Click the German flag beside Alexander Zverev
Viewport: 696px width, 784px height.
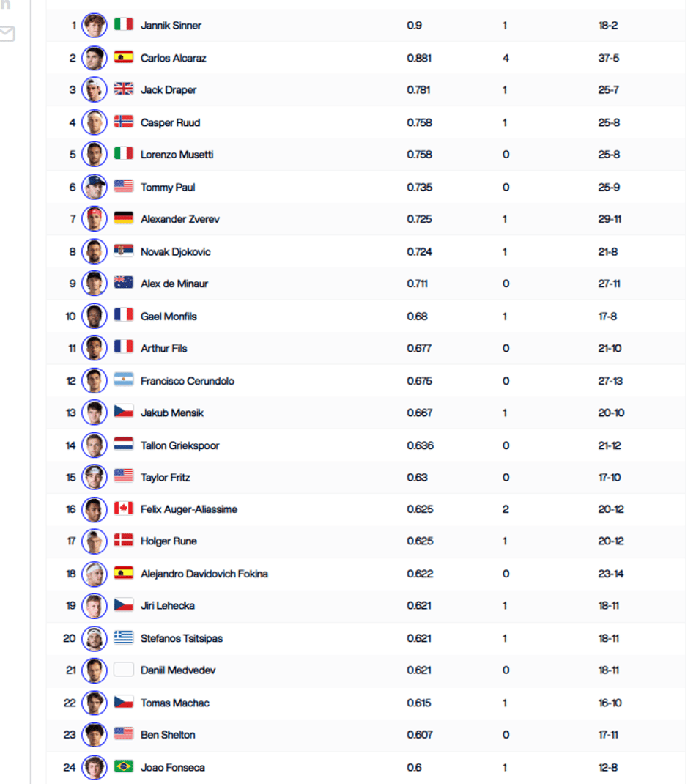pyautogui.click(x=124, y=218)
